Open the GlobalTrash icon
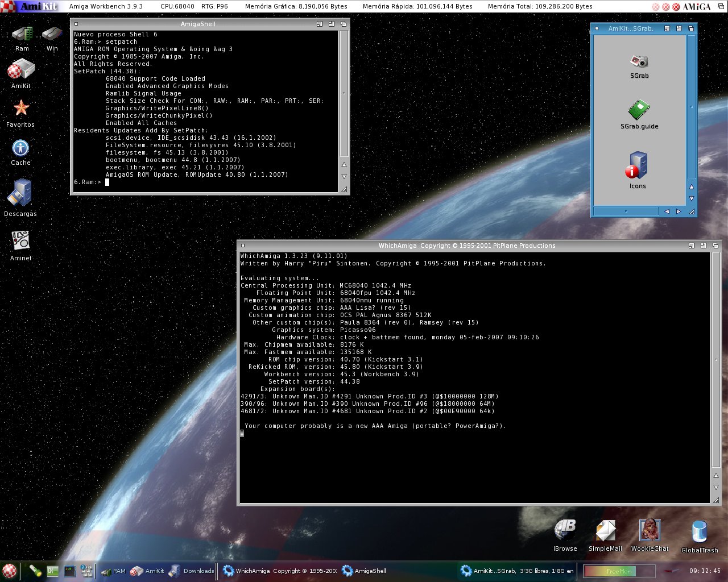Image resolution: width=728 pixels, height=582 pixels. (699, 532)
